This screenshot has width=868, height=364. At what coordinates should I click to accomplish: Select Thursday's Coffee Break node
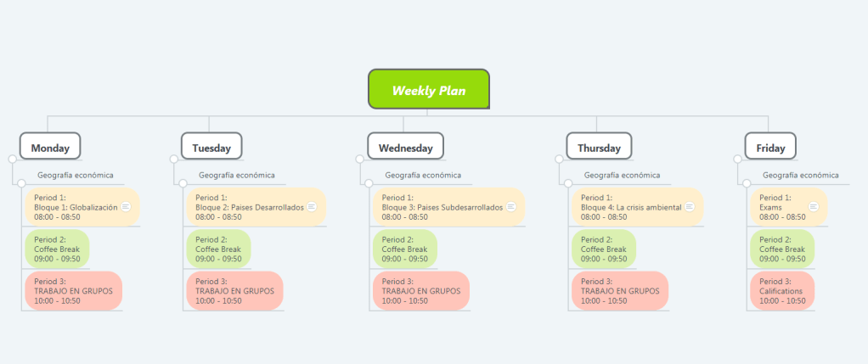pos(604,249)
